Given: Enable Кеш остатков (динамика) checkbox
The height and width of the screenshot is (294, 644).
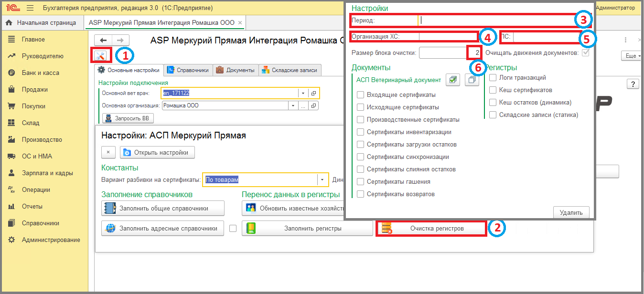Looking at the screenshot, I should (493, 102).
